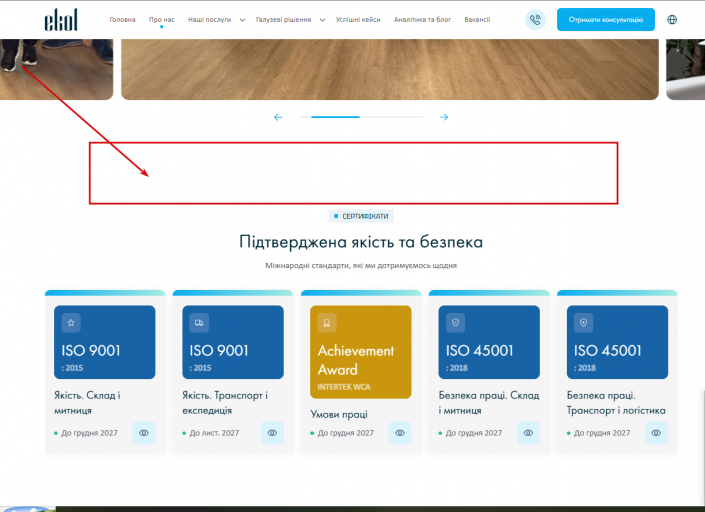The width and height of the screenshot is (705, 512).
Task: Click the gold Achievement Award tile
Action: pyautogui.click(x=361, y=352)
